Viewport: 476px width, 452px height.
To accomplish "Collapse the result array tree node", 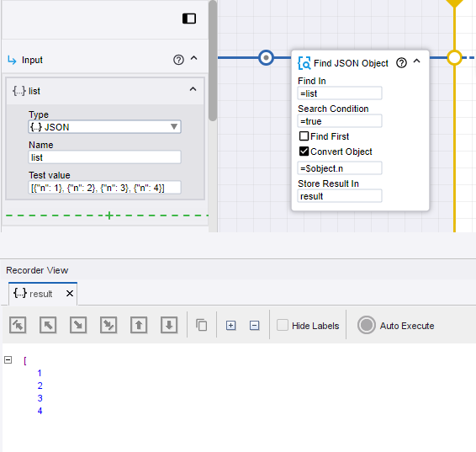I will pos(8,360).
